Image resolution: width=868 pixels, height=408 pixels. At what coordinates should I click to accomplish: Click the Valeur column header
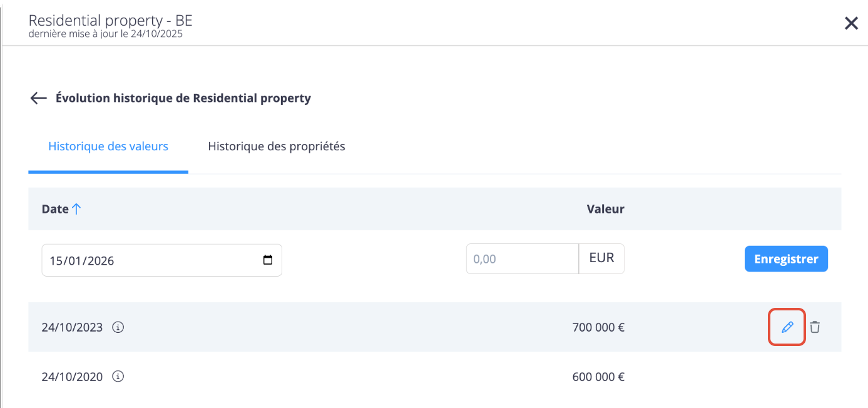(x=605, y=209)
